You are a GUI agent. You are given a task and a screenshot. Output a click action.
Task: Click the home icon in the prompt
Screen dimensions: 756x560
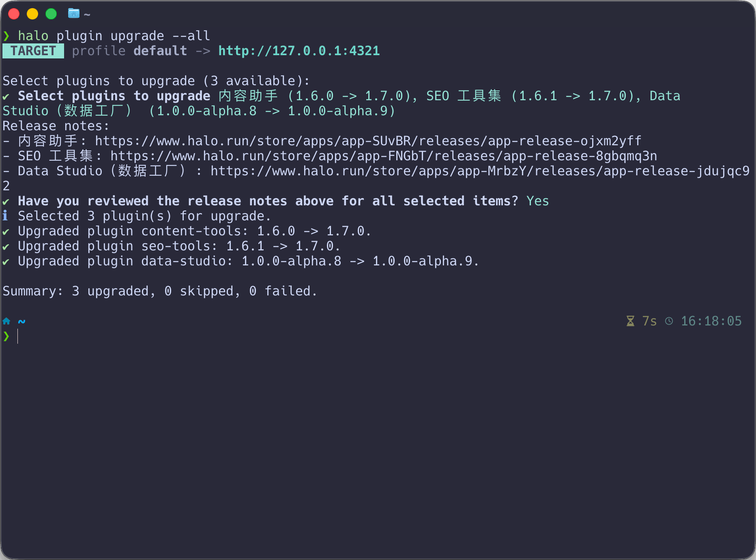click(6, 321)
